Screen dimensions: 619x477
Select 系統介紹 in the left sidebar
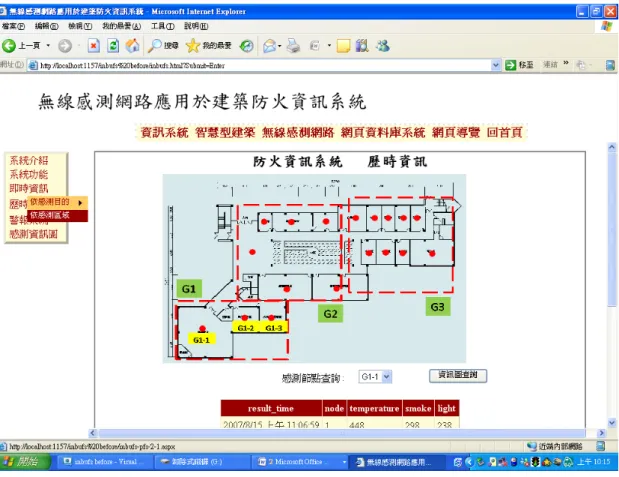click(29, 160)
